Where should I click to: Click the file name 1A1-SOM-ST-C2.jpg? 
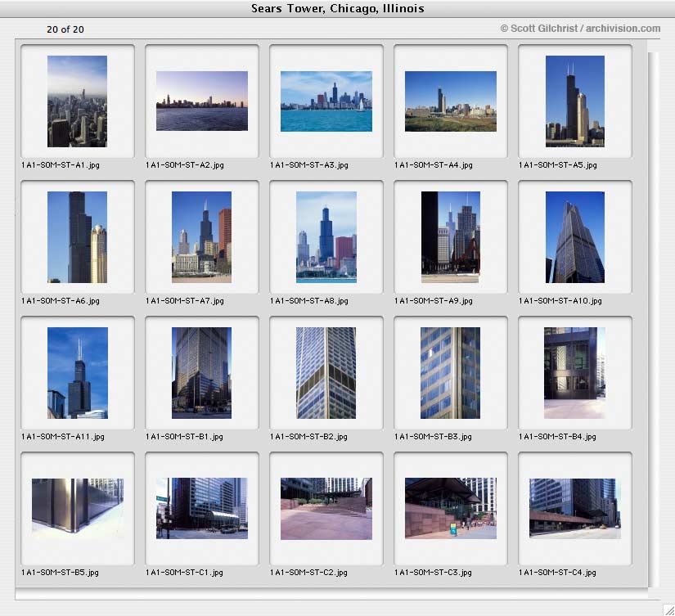coord(308,573)
